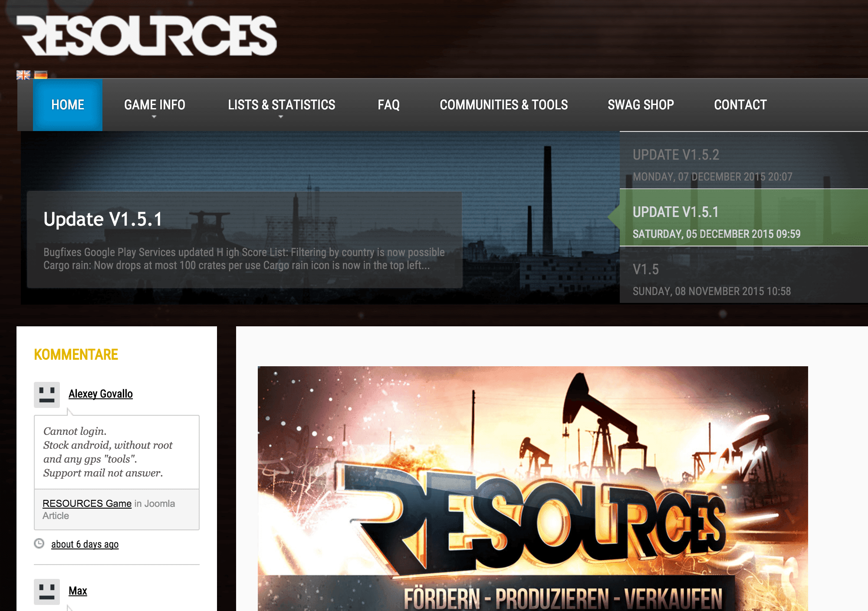This screenshot has height=611, width=868.
Task: Open Alexey Govallo's profile link
Action: click(x=101, y=394)
